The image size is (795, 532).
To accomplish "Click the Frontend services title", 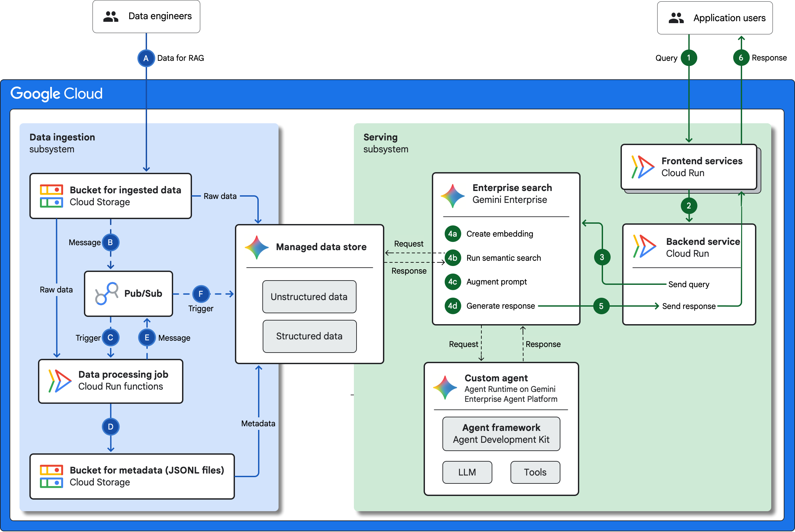I will tap(702, 161).
